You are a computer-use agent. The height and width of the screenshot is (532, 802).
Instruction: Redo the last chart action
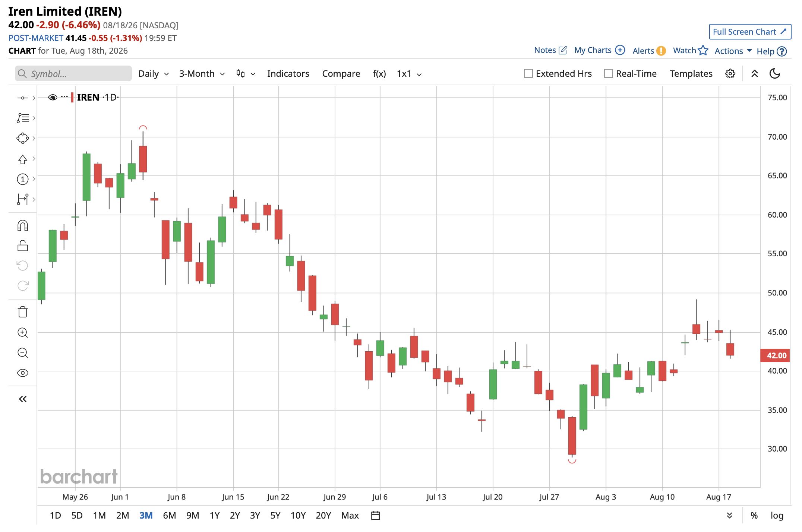coord(23,286)
